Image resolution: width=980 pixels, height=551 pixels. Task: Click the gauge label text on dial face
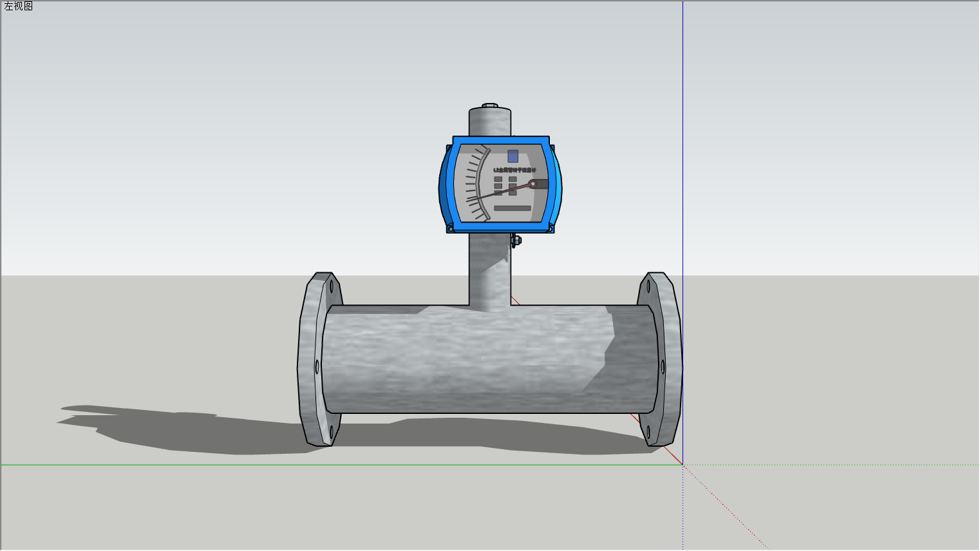point(514,170)
